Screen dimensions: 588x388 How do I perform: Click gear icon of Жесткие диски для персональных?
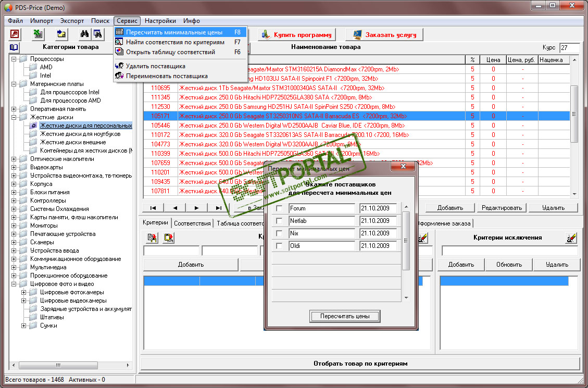[x=33, y=126]
